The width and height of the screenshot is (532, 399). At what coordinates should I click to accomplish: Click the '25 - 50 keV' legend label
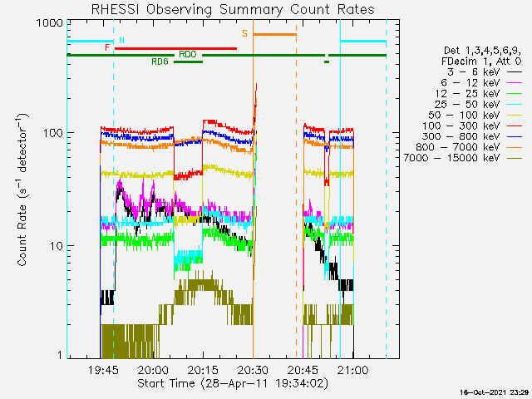click(467, 104)
